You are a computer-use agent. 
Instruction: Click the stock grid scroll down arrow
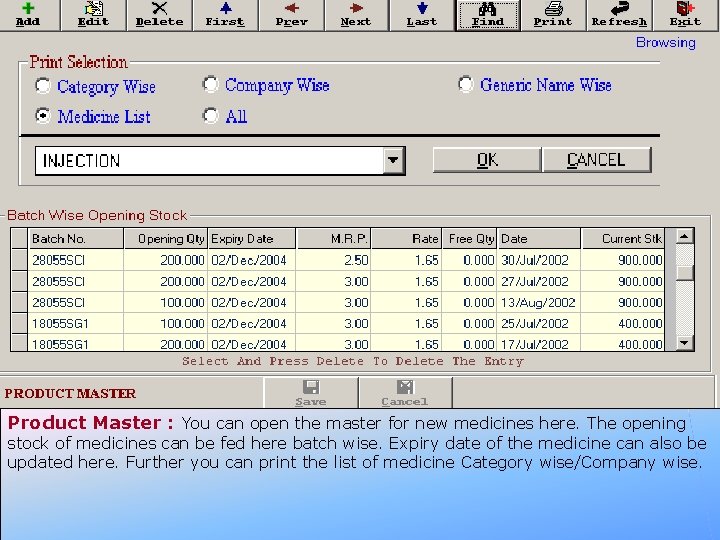(684, 343)
